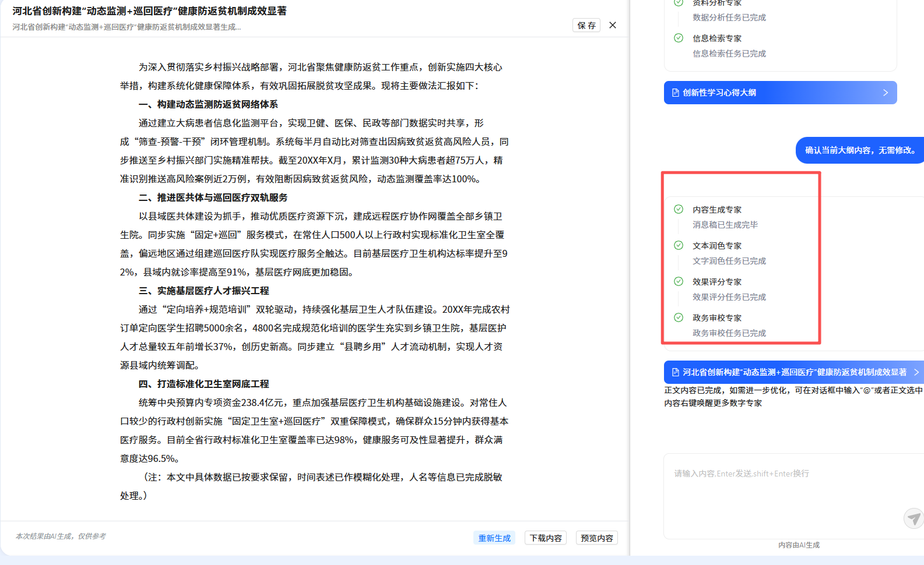The image size is (924, 565).
Task: Select heading 一、构建动态监测防返贫网络体系
Action: (208, 104)
